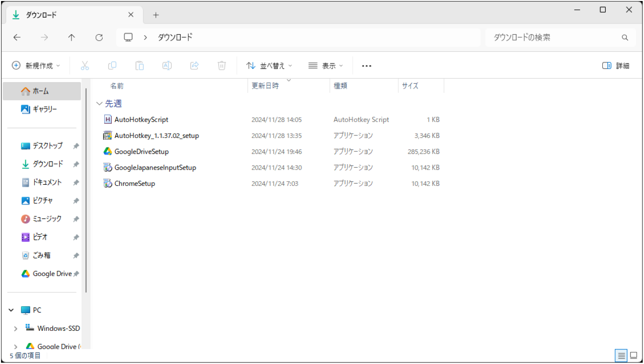Click the date 2024/11/28 14:05
The width and height of the screenshot is (644, 364).
point(277,120)
